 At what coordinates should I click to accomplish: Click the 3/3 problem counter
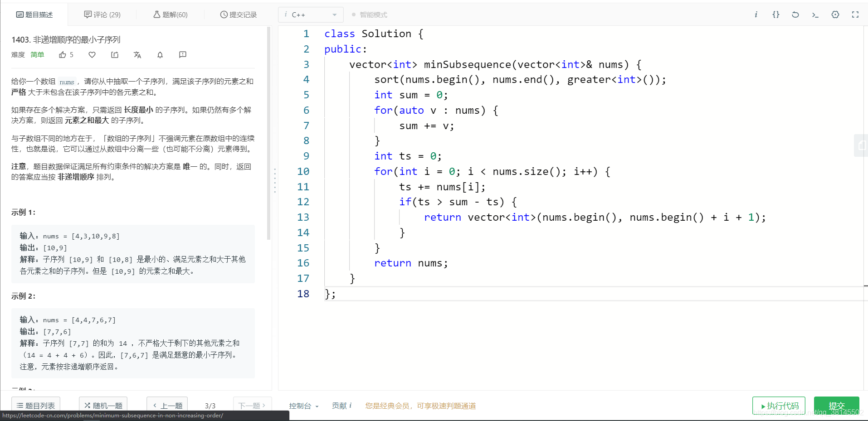(x=210, y=406)
